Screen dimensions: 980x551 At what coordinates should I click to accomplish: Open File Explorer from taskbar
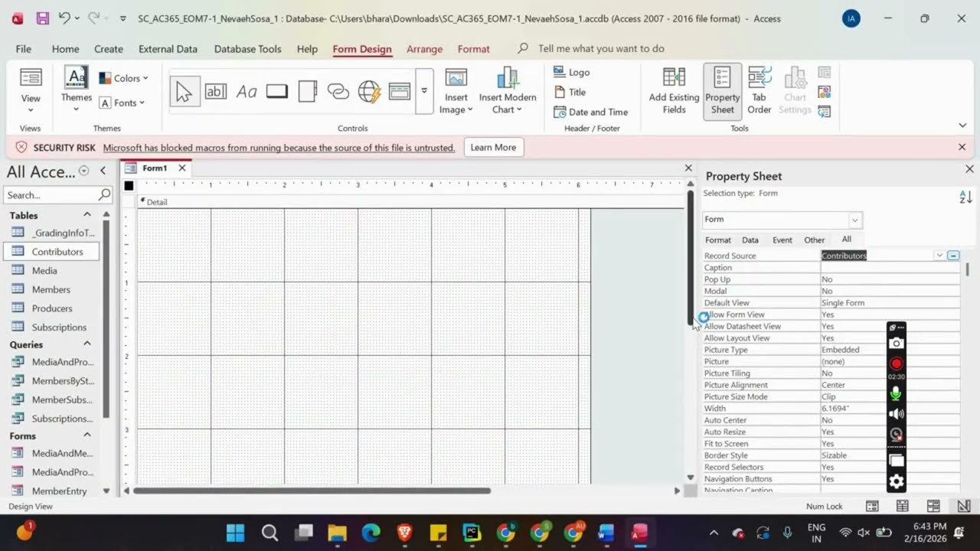click(337, 533)
